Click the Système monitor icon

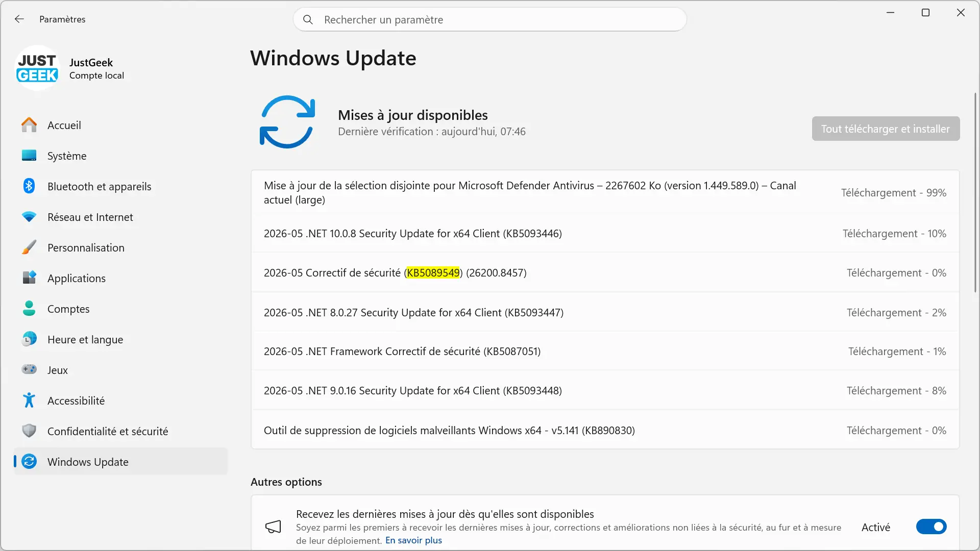click(29, 156)
